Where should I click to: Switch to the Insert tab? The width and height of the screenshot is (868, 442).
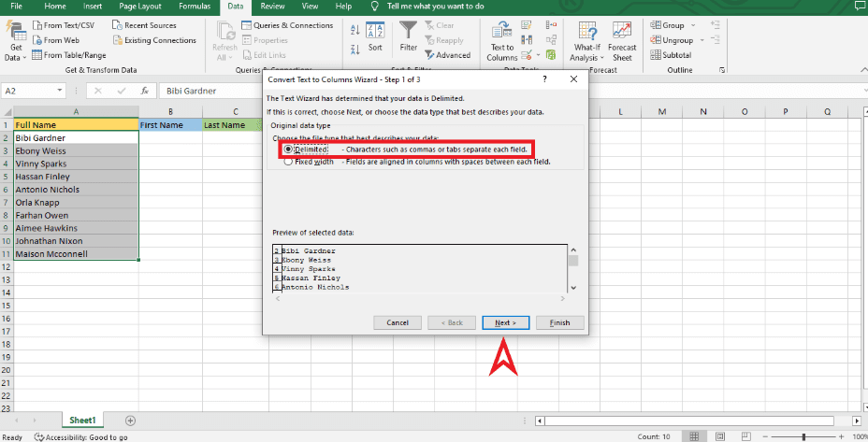[93, 7]
